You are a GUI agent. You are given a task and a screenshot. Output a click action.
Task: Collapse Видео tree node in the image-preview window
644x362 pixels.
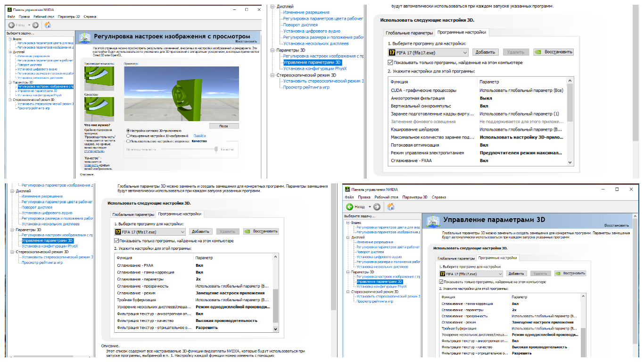click(10, 39)
